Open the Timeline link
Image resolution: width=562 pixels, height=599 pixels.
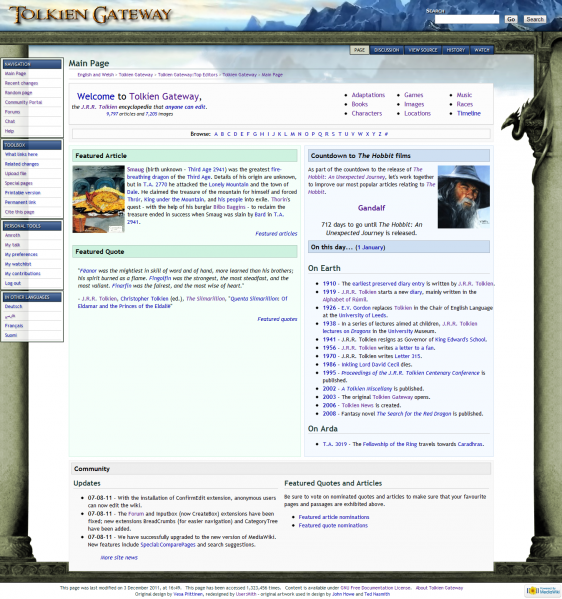pos(469,113)
